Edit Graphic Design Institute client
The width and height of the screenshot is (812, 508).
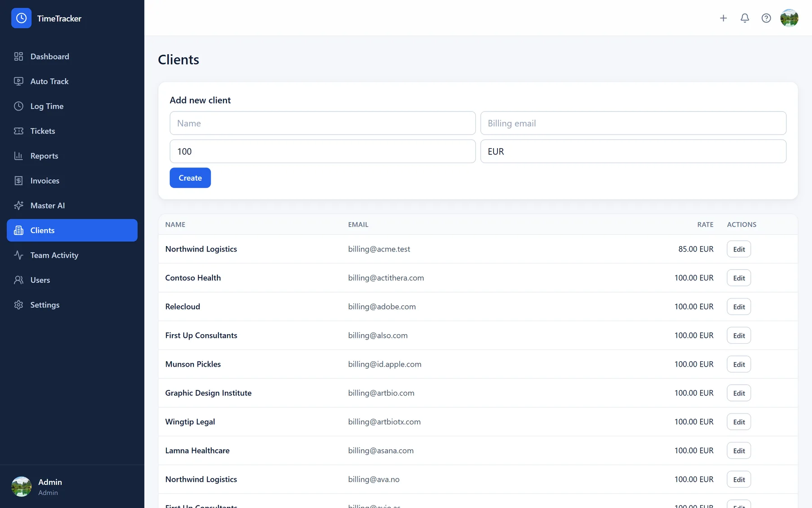coord(739,393)
